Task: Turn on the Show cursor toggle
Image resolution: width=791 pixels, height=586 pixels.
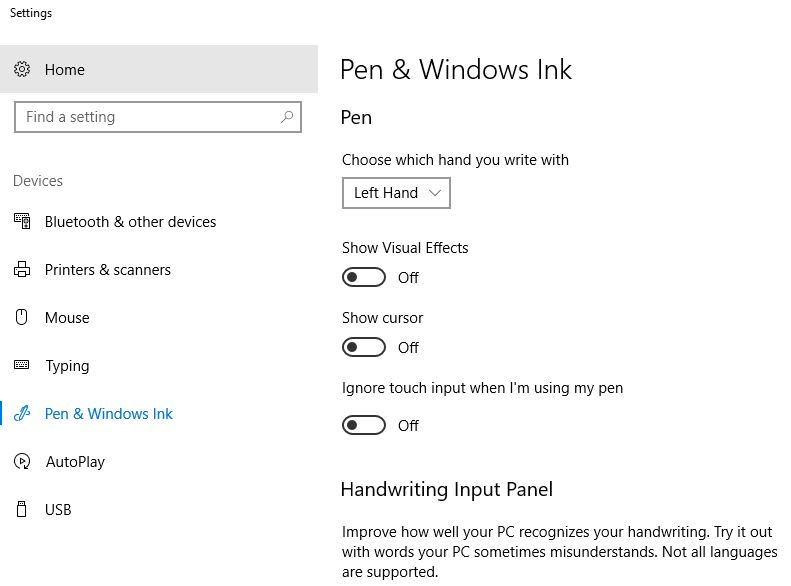Action: click(x=364, y=347)
